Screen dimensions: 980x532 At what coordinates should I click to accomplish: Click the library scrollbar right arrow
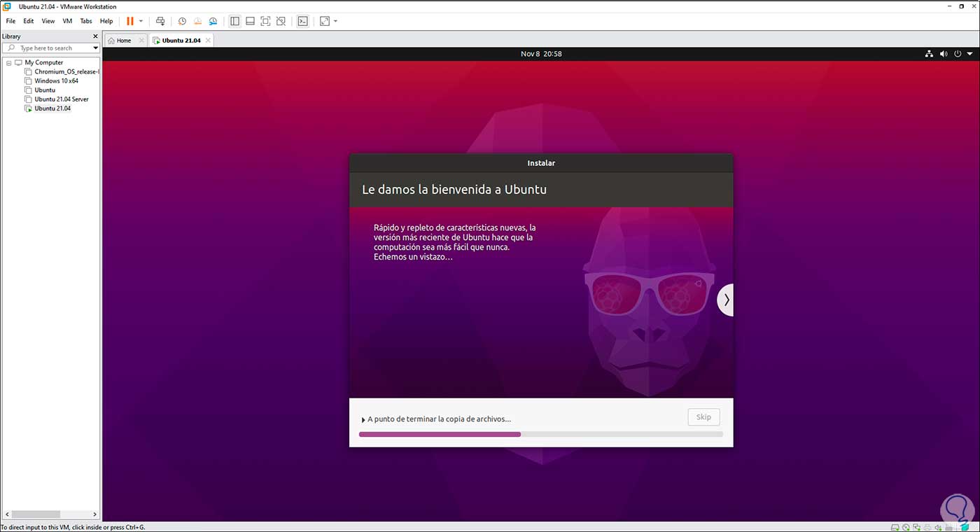[x=96, y=514]
